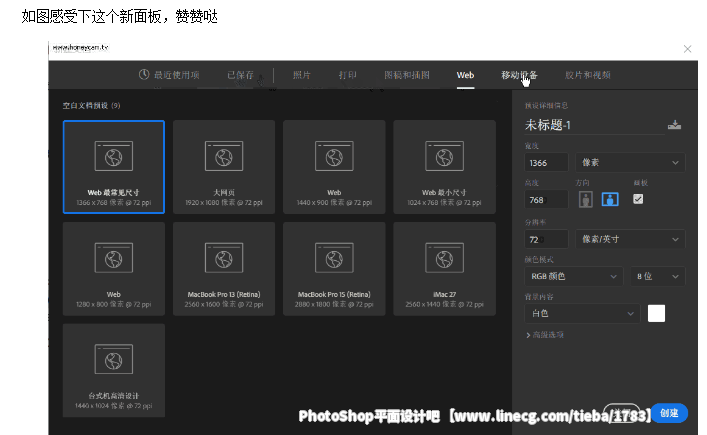Expand 高级选项 advanced options

[545, 335]
